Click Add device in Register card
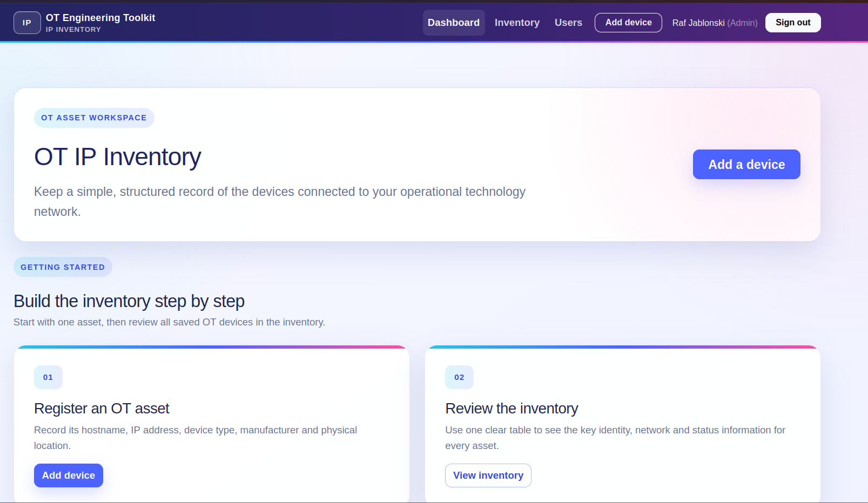Image resolution: width=868 pixels, height=503 pixels. [x=69, y=475]
